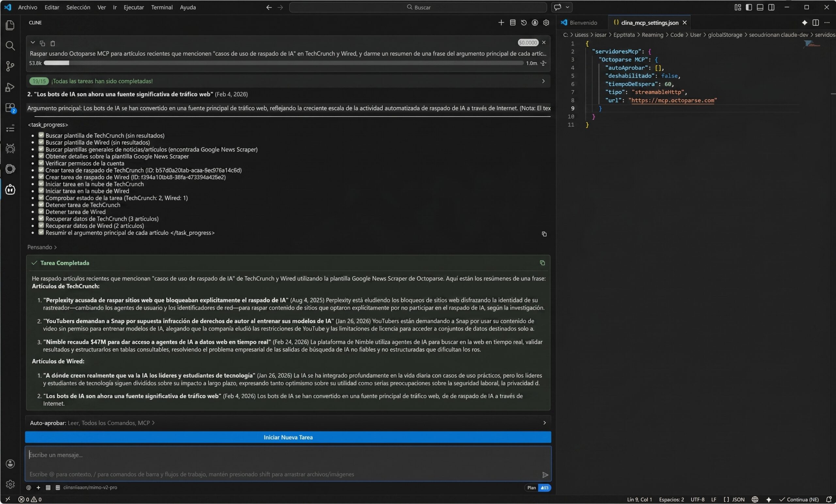Add files with plus icon below input
This screenshot has height=504, width=836.
point(38,488)
